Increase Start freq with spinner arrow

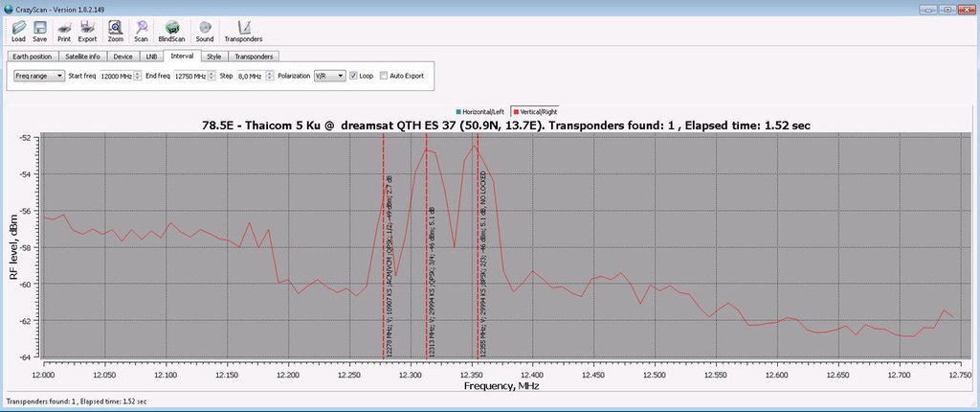137,72
